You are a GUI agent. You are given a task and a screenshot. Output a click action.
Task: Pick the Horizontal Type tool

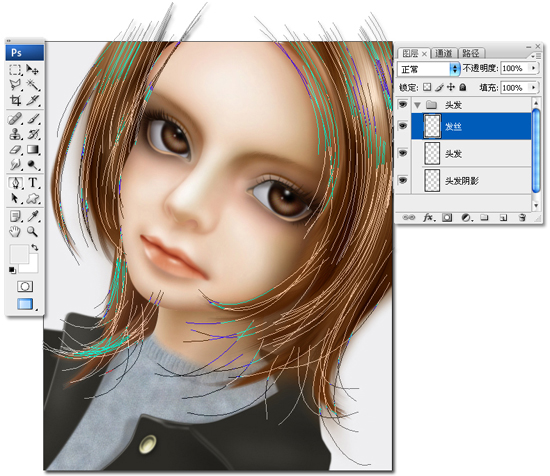pyautogui.click(x=33, y=182)
